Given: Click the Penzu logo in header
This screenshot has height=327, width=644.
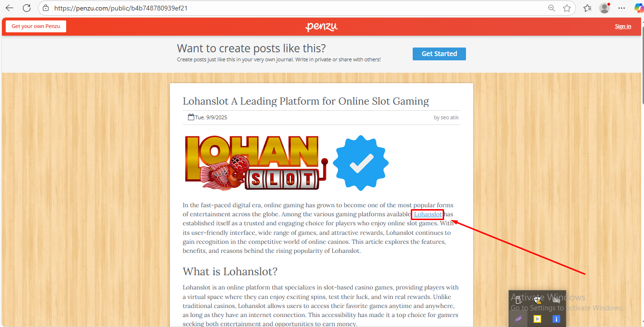Looking at the screenshot, I should pos(322,27).
